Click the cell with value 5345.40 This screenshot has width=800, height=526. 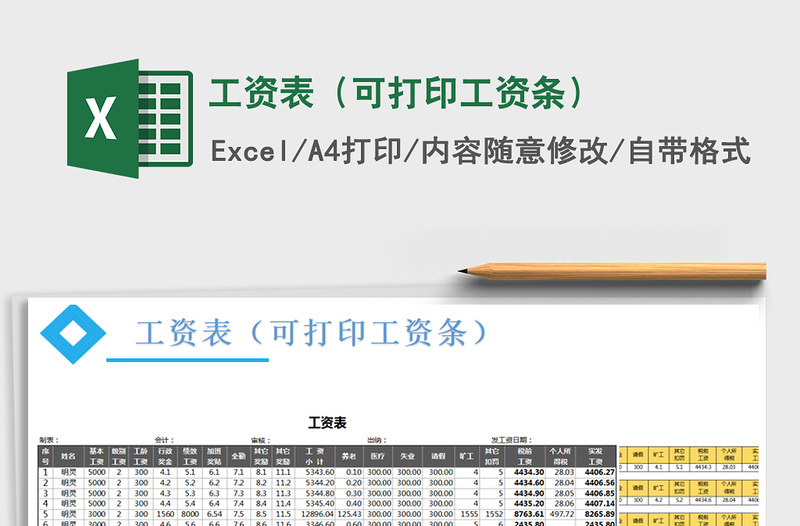[x=315, y=504]
